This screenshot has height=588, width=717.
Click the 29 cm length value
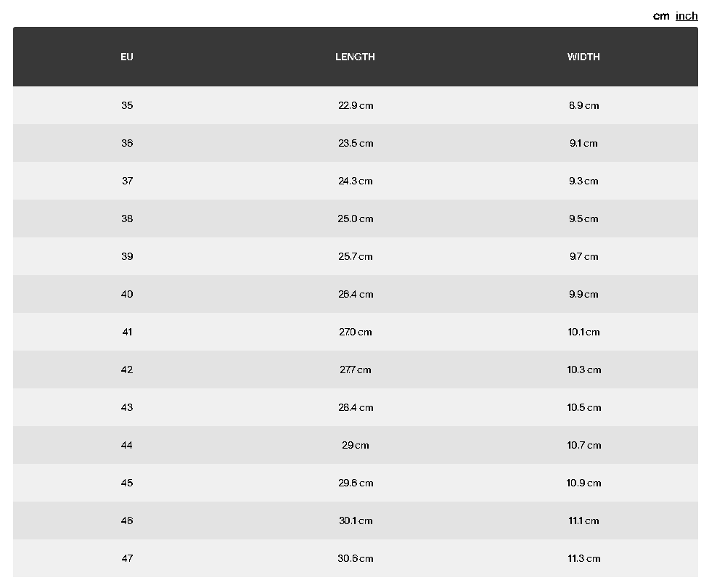click(356, 445)
